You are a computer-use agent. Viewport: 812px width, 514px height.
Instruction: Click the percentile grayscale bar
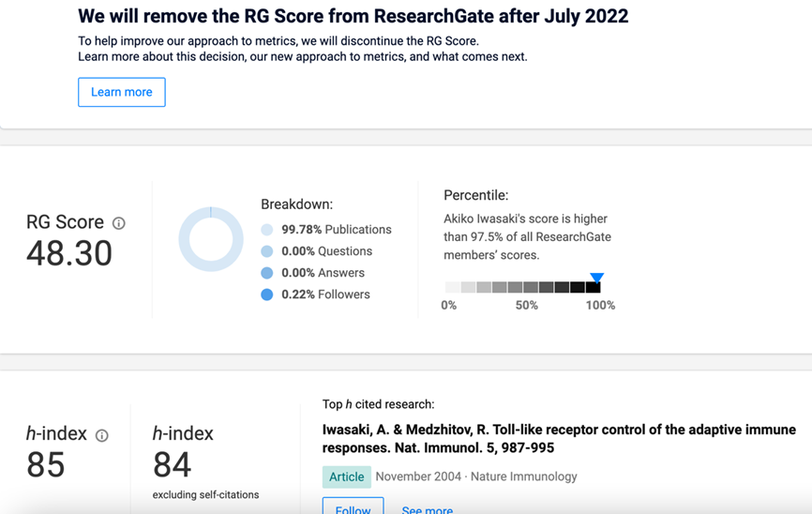click(x=522, y=287)
